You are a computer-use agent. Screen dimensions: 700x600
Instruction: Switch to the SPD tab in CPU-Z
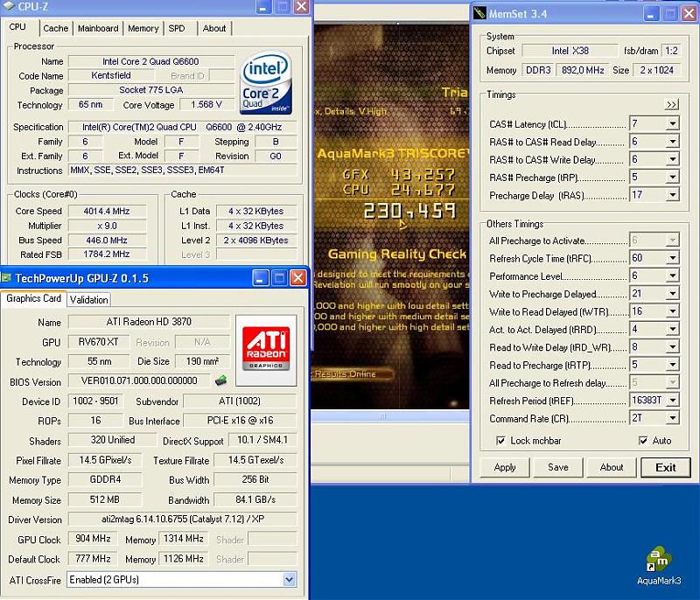[x=177, y=28]
